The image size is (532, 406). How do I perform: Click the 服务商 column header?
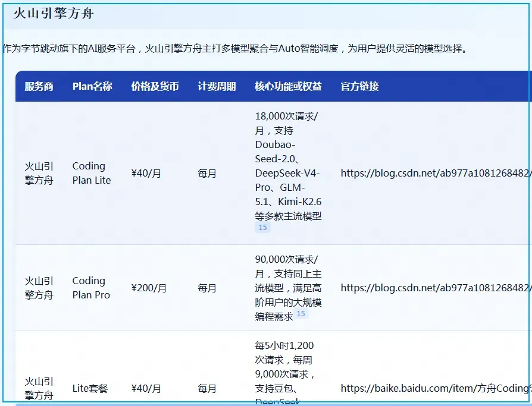[x=39, y=86]
